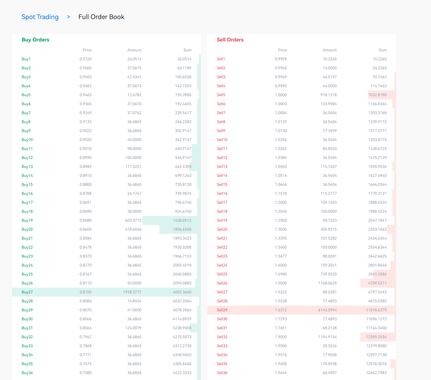Click amount 54.0000 in the Buy26 row
The height and width of the screenshot is (380, 431).
[x=134, y=283]
